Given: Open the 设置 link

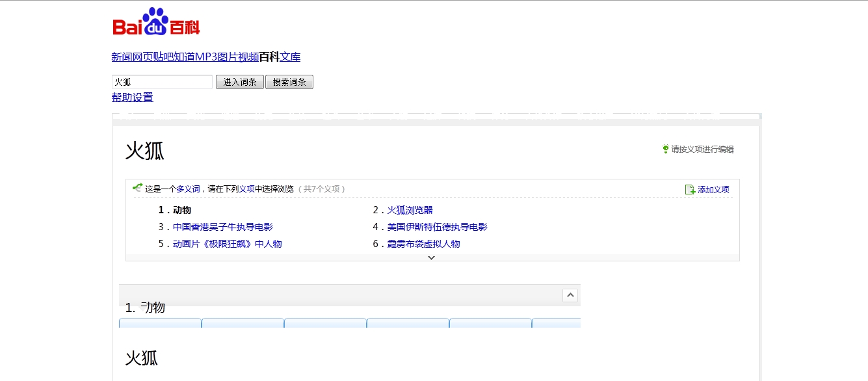Looking at the screenshot, I should (x=143, y=98).
